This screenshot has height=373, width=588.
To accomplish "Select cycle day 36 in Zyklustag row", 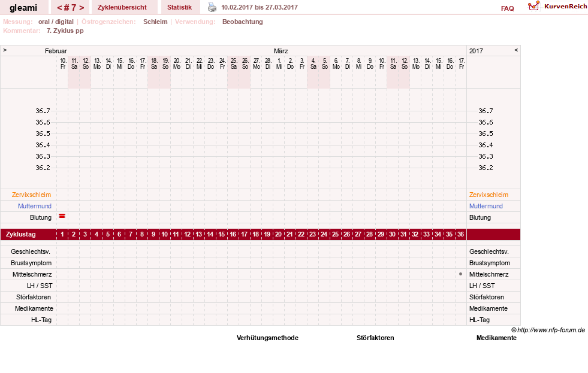I will tap(460, 235).
